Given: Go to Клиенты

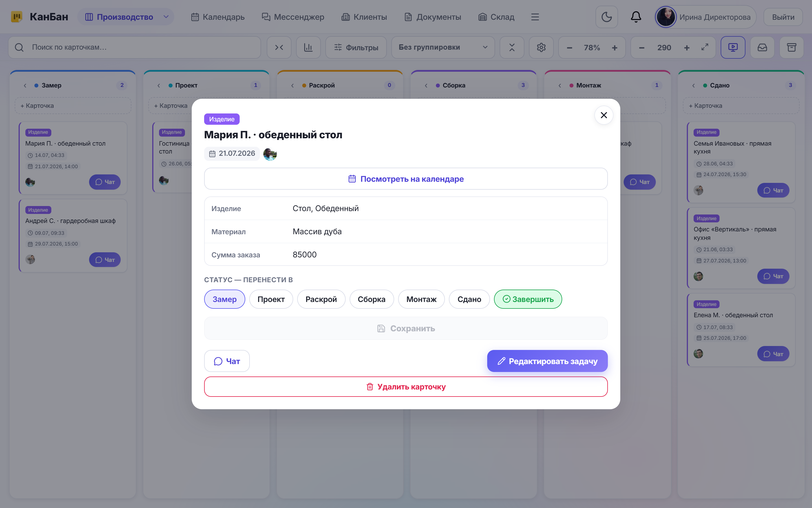Looking at the screenshot, I should click(x=364, y=17).
